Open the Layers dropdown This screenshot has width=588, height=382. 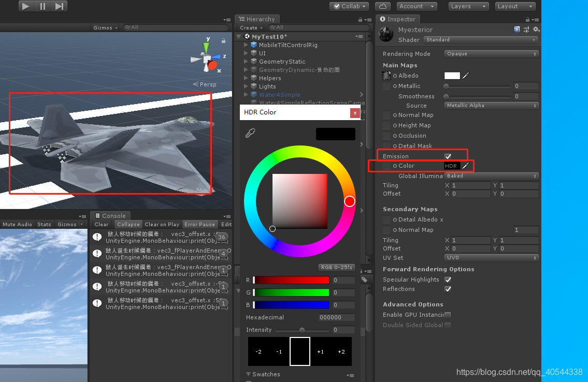469,6
